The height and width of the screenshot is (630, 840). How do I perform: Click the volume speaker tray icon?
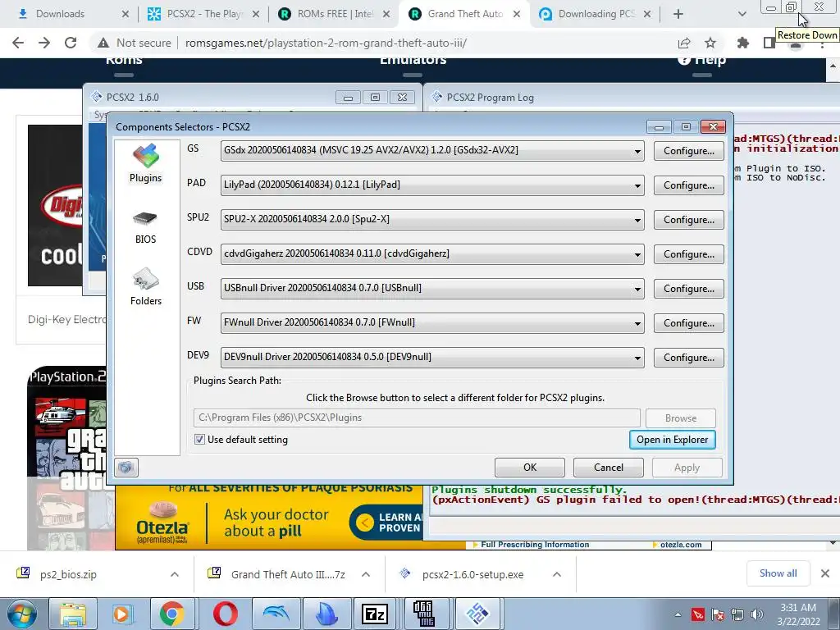point(756,614)
